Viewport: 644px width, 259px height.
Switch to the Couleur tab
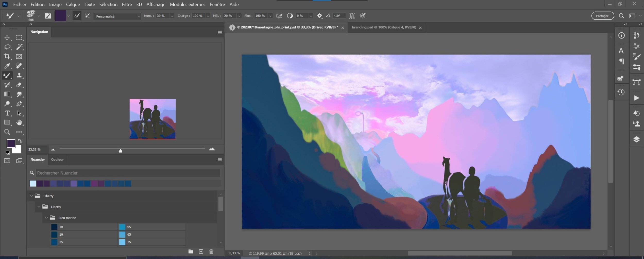pyautogui.click(x=57, y=159)
